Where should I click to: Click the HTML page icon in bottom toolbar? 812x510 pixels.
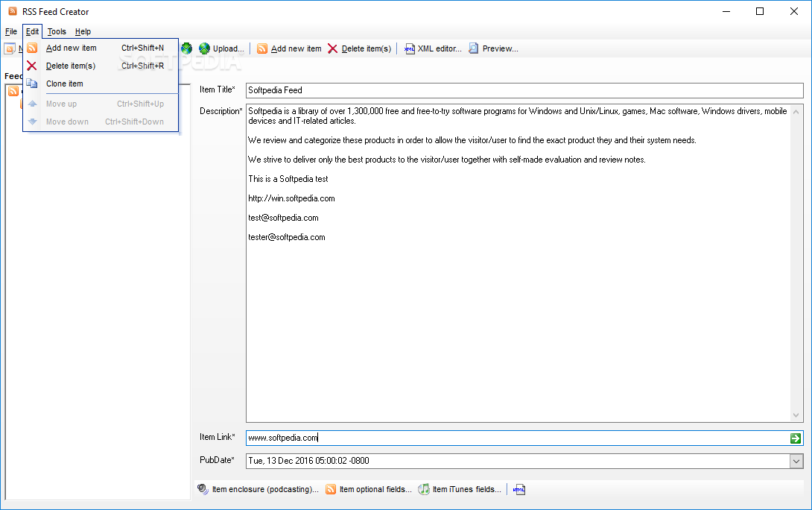click(519, 489)
